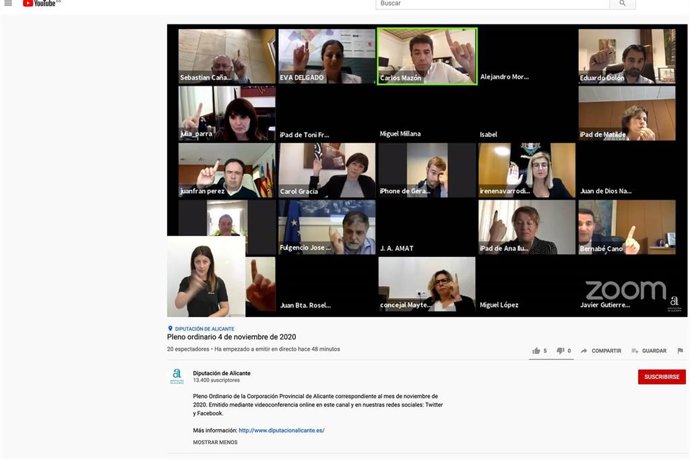Viewport: 690px width, 460px height.
Task: Click the sign language interpreter inset
Action: coord(205,277)
